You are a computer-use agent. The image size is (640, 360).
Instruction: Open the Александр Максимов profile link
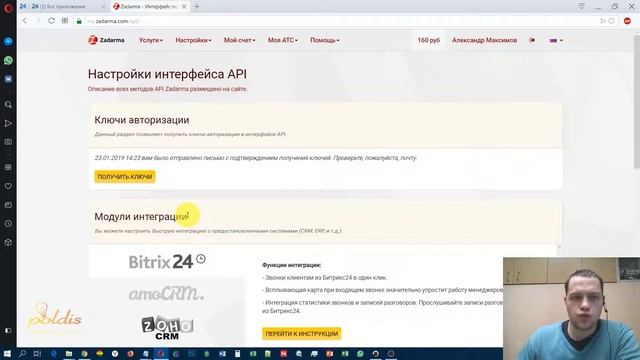(x=484, y=40)
